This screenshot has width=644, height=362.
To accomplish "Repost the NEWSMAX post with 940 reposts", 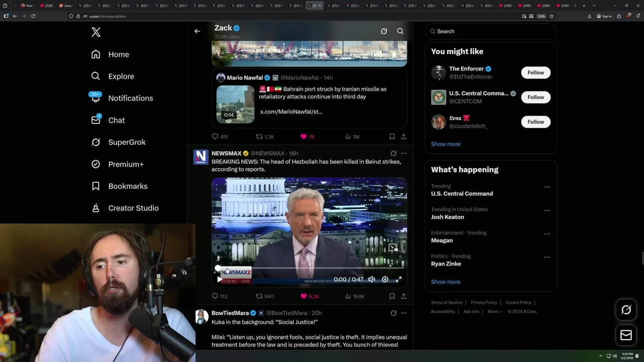I will point(265,296).
